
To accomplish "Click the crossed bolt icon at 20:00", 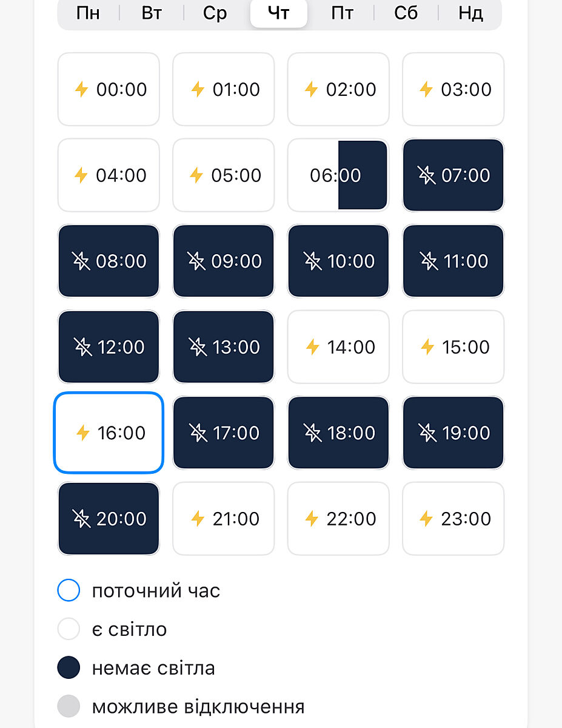I will [81, 519].
